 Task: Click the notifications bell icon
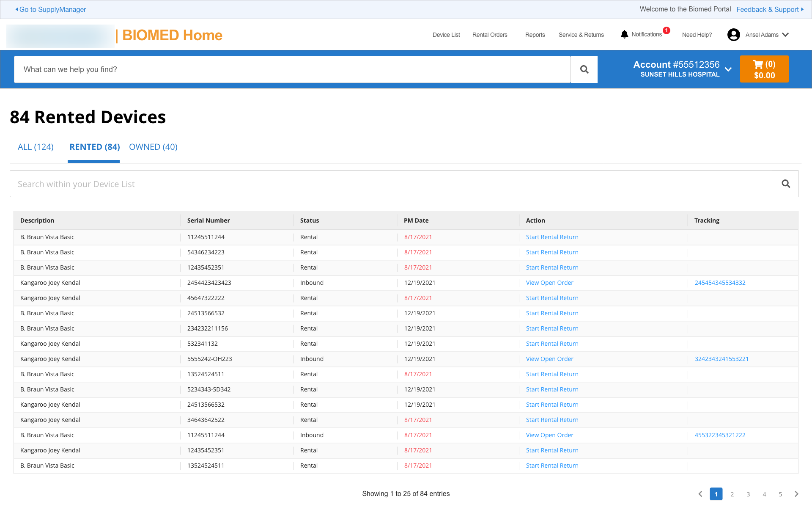624,34
